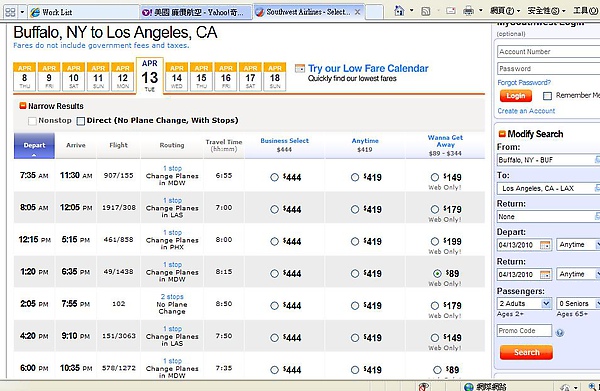This screenshot has height=391, width=600.
Task: Click the Internet zone globe icon
Action: coord(469,387)
